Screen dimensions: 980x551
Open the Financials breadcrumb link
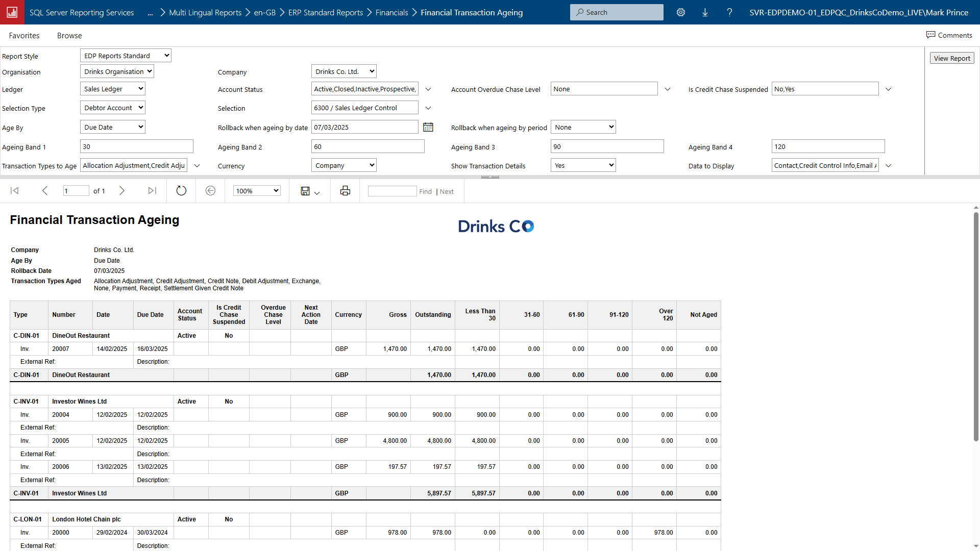tap(391, 12)
